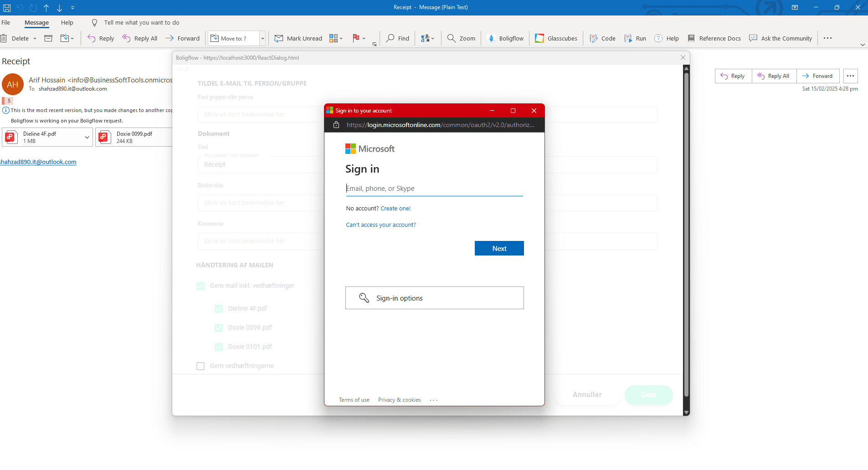Click the Save icon in title bar
Viewport: 868px width, 470px height.
(7, 8)
